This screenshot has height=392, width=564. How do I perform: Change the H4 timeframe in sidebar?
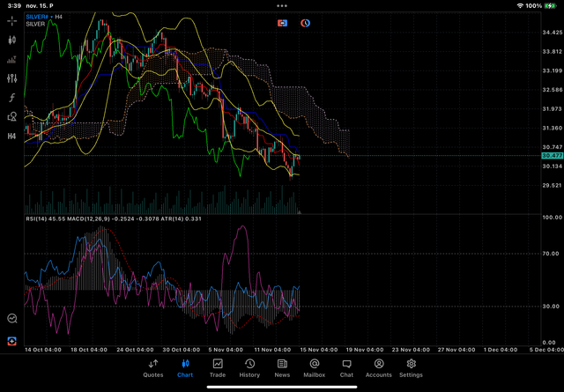click(11, 136)
